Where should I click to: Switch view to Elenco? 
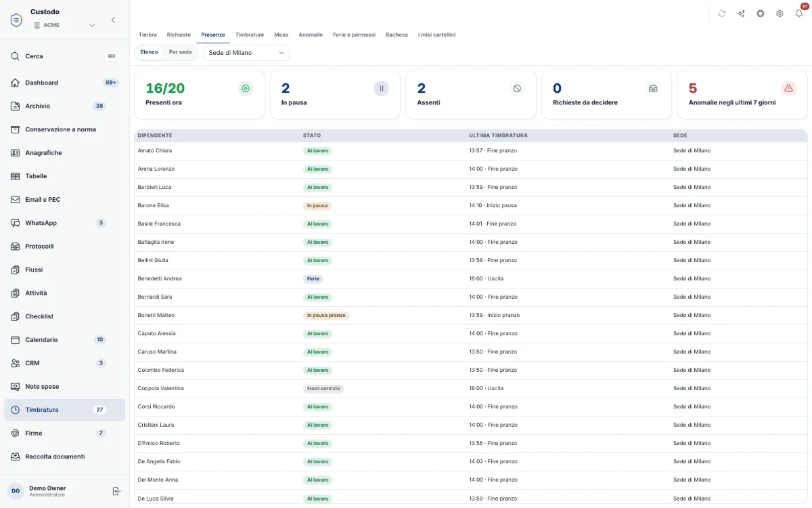click(x=149, y=52)
